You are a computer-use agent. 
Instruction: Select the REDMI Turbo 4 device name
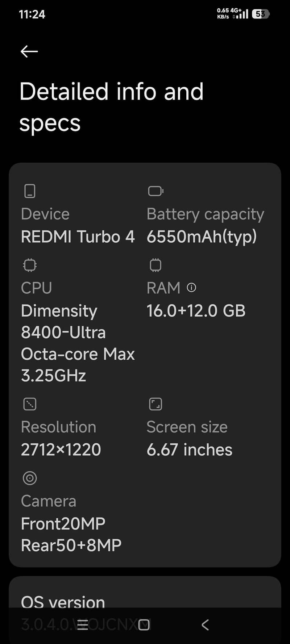click(78, 237)
